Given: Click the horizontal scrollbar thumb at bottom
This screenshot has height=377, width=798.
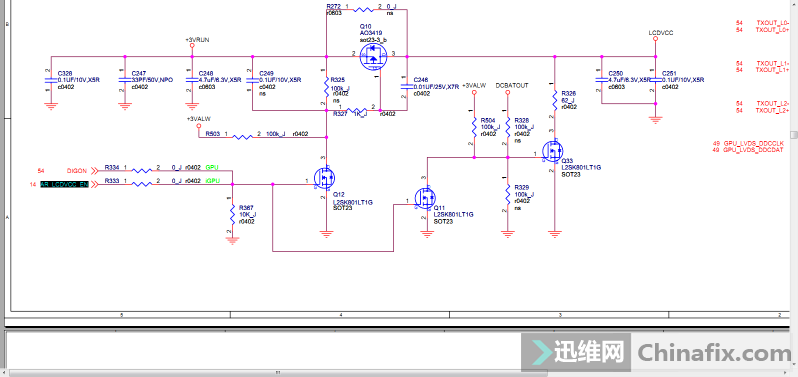Looking at the screenshot, I should (277, 372).
